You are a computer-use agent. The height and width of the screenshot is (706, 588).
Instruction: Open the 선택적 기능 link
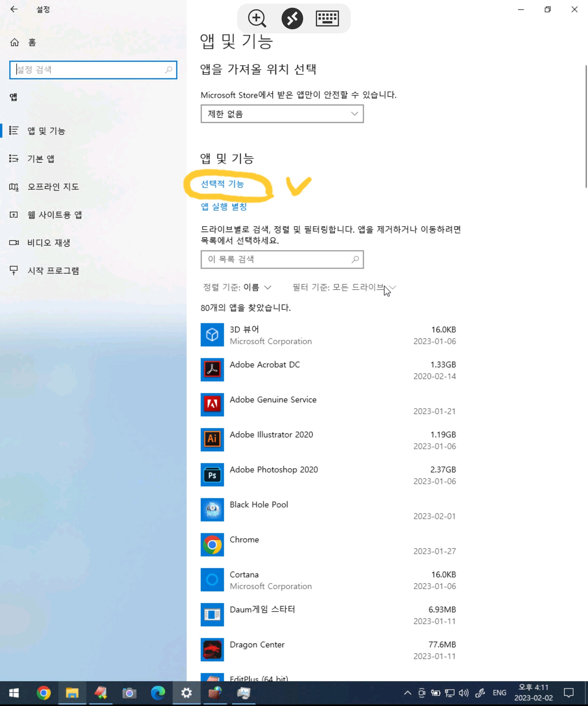222,184
